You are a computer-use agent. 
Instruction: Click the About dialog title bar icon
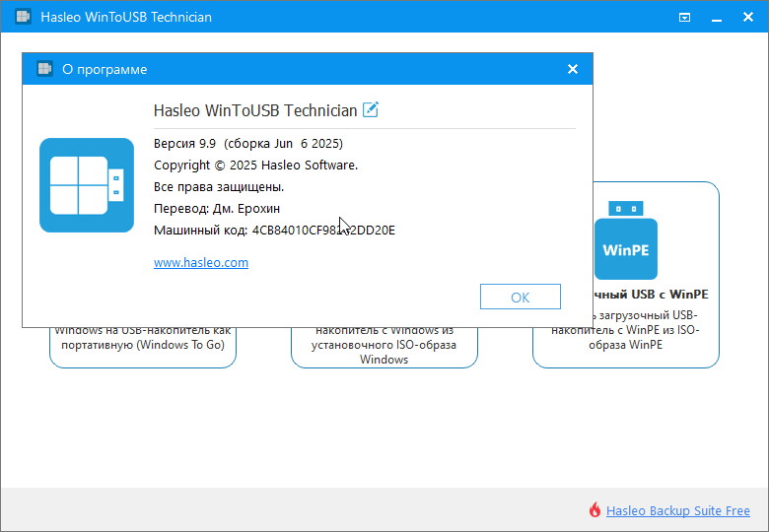[x=44, y=69]
